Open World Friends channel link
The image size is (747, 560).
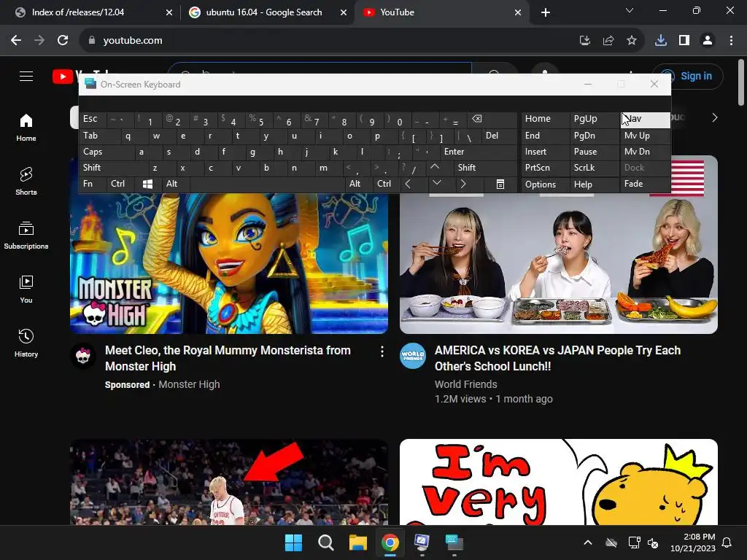[465, 384]
